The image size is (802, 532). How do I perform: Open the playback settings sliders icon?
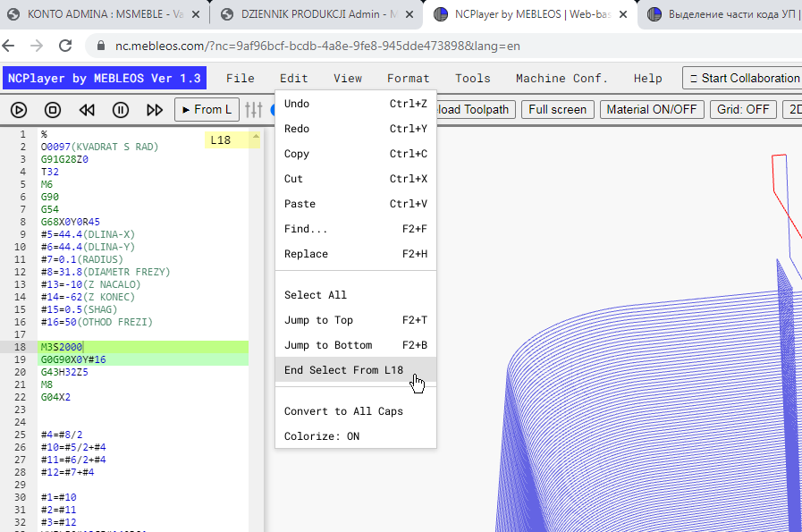pyautogui.click(x=254, y=109)
